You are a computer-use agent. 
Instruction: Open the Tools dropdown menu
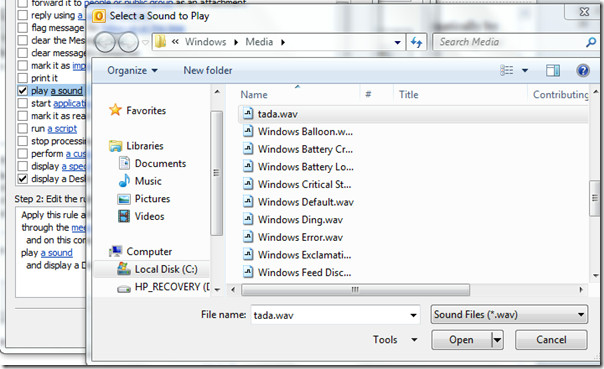pyautogui.click(x=395, y=339)
